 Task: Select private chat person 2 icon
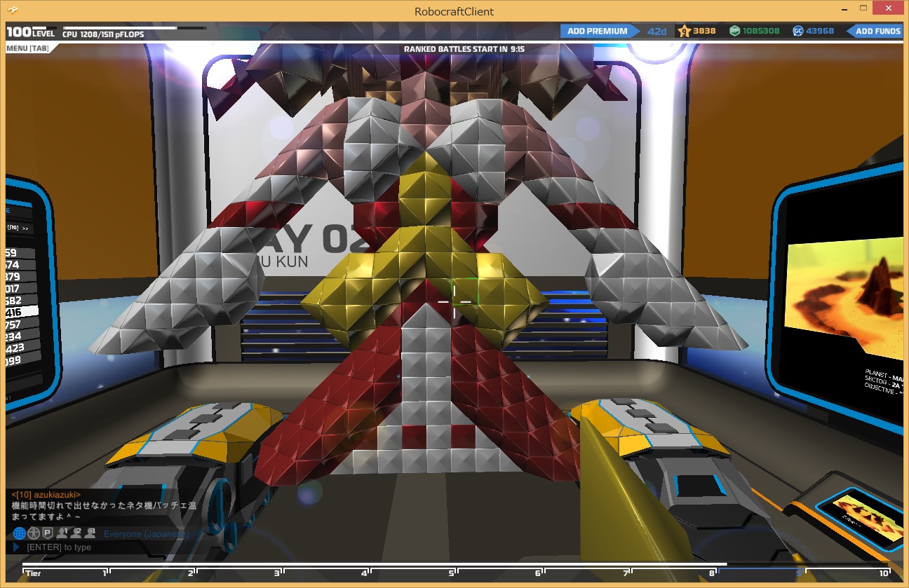click(x=76, y=533)
